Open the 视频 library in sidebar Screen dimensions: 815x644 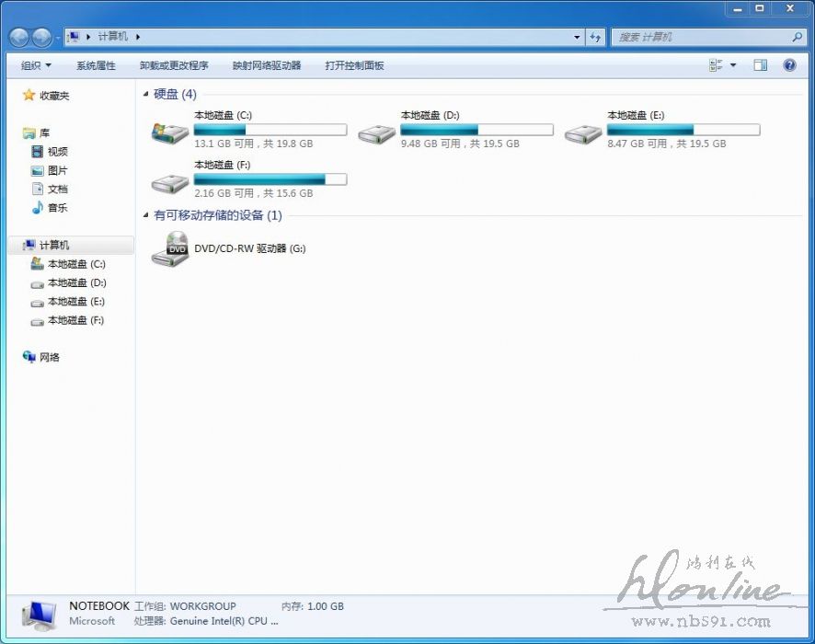(x=57, y=152)
